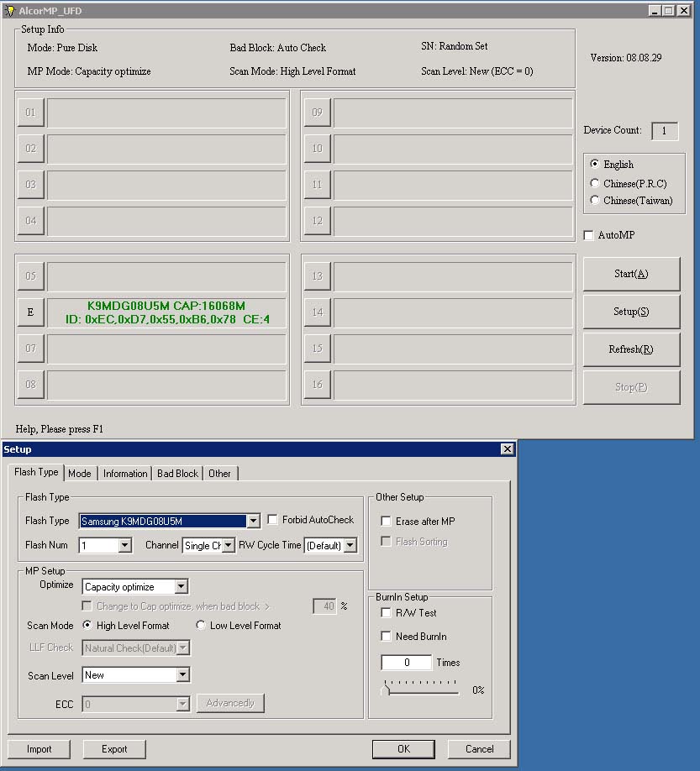Click the 'Version: 08.08.29' text
The height and width of the screenshot is (771, 700).
626,57
